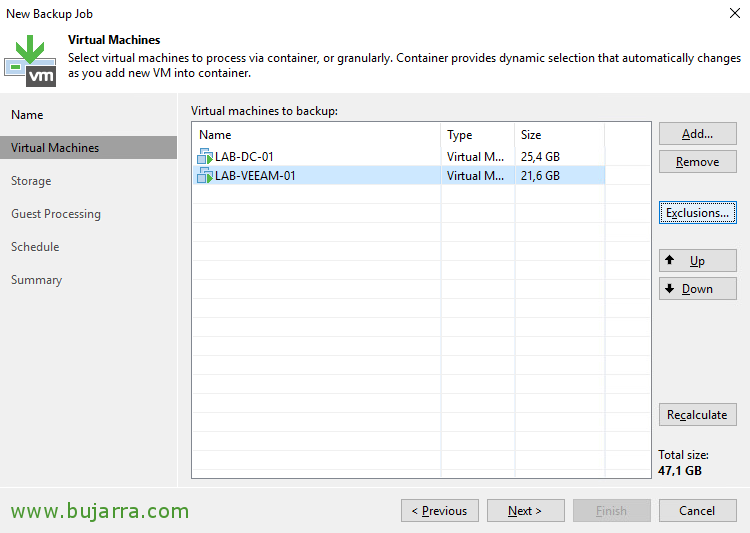
Task: Open the Add virtual machines dialog
Action: click(697, 133)
